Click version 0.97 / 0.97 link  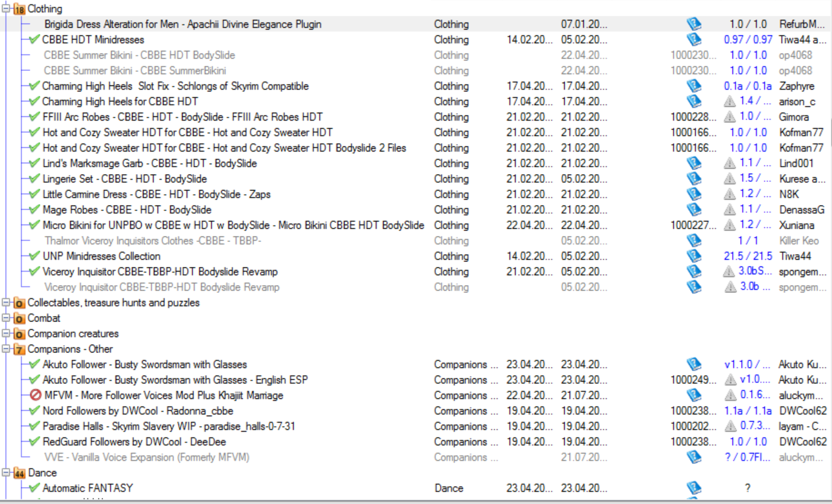coord(748,39)
